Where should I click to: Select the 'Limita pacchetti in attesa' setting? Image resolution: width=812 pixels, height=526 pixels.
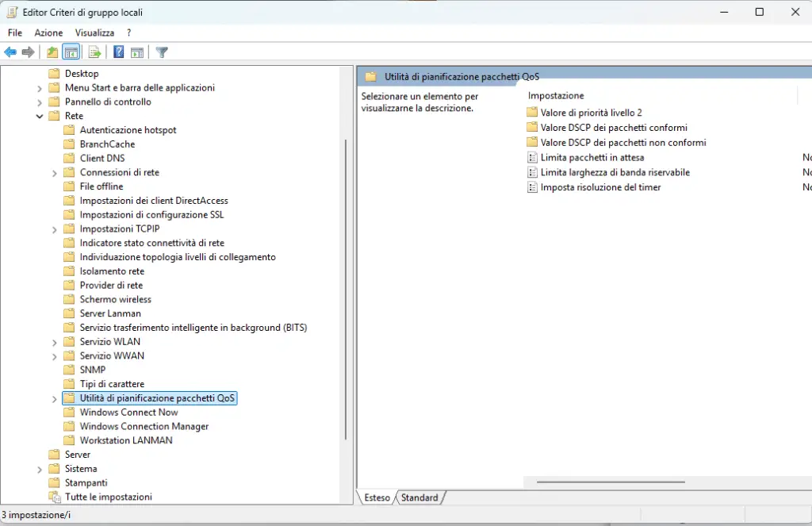pos(592,158)
